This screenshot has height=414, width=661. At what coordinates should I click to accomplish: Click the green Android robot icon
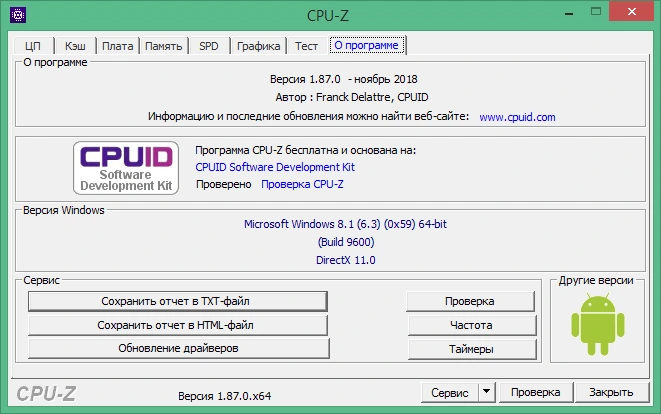598,324
